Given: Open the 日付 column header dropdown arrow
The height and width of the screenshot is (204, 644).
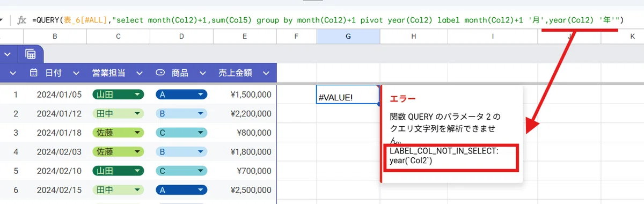Looking at the screenshot, I should [x=76, y=72].
